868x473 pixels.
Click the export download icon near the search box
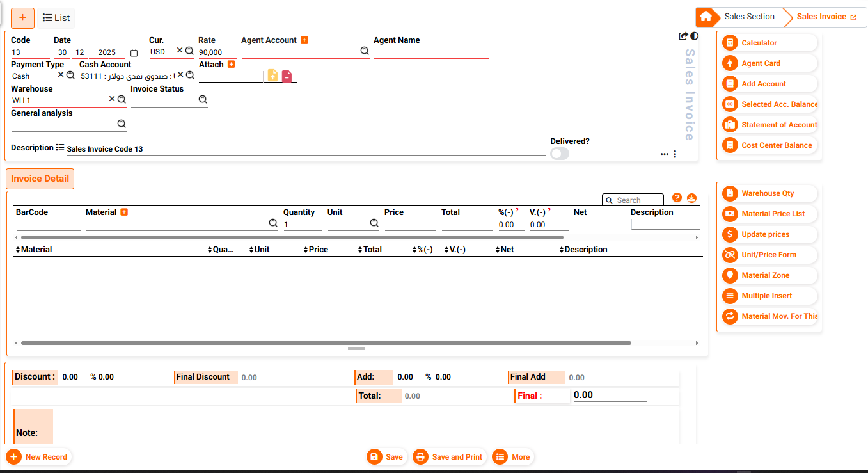tap(691, 198)
